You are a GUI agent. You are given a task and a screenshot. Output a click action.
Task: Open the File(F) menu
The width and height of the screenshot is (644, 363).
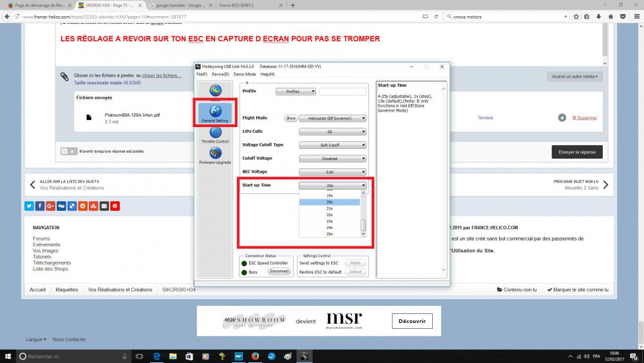click(202, 74)
